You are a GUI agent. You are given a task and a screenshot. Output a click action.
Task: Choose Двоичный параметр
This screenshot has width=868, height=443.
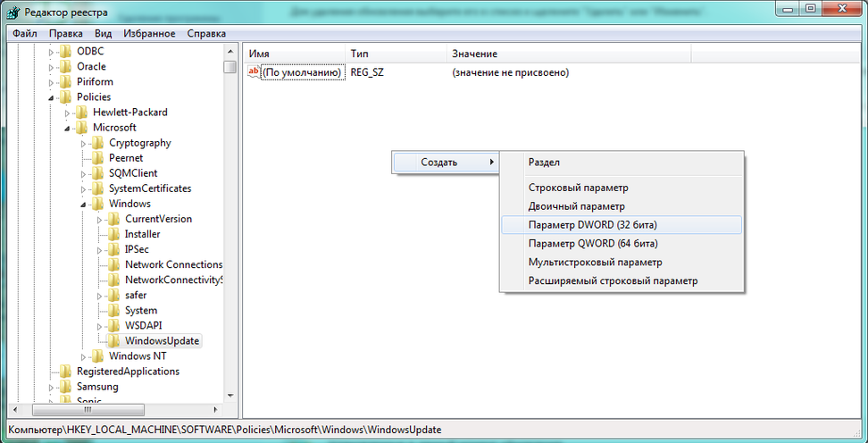(621, 206)
